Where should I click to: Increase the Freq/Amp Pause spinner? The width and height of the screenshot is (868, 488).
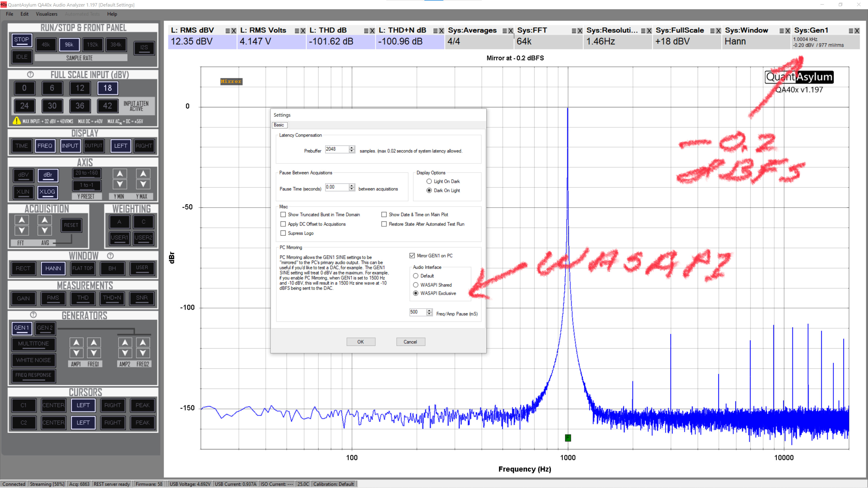429,310
